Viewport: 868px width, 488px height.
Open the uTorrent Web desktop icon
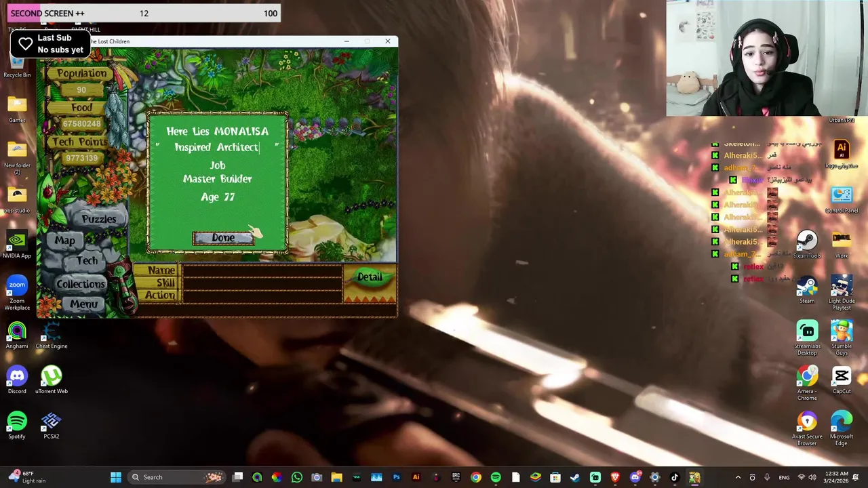point(52,380)
